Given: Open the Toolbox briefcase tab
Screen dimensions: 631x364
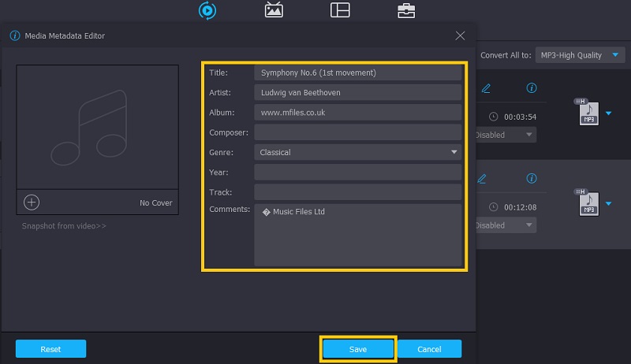Looking at the screenshot, I should point(406,10).
